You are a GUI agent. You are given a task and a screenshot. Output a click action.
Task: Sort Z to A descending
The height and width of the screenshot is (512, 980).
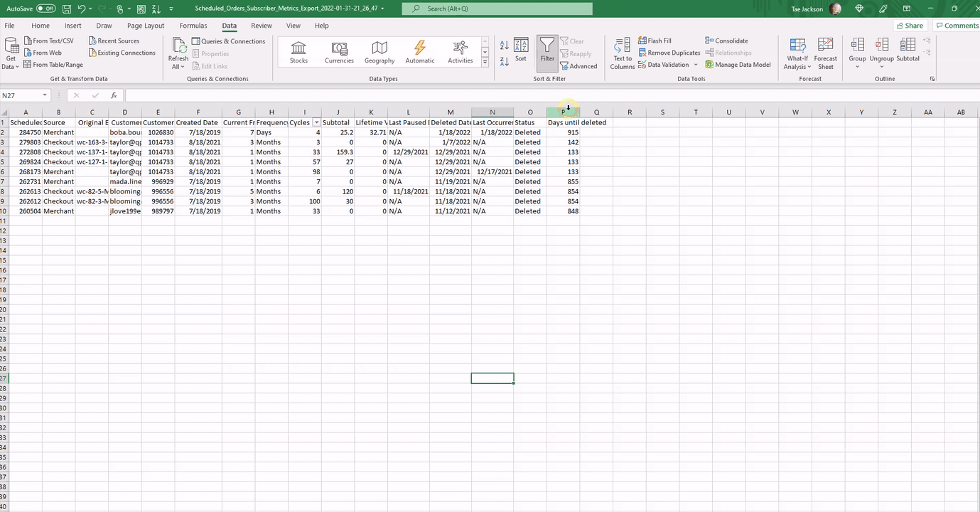click(x=504, y=61)
